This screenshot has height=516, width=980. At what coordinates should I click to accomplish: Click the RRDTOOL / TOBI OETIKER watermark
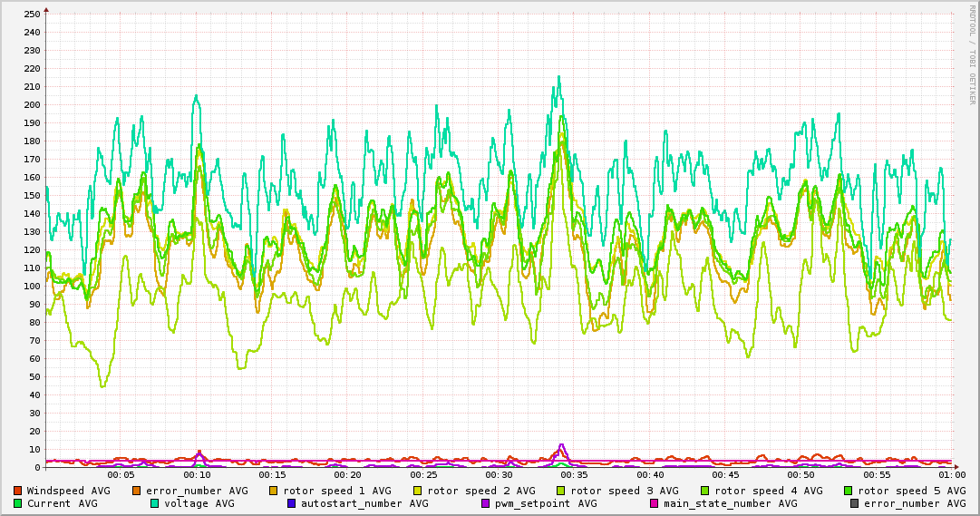[972, 54]
